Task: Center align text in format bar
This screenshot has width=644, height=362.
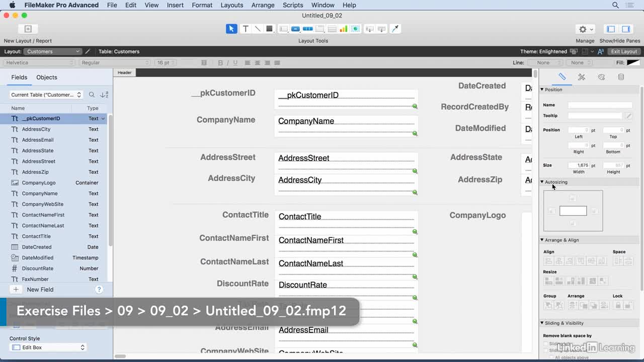Action: coord(258,63)
